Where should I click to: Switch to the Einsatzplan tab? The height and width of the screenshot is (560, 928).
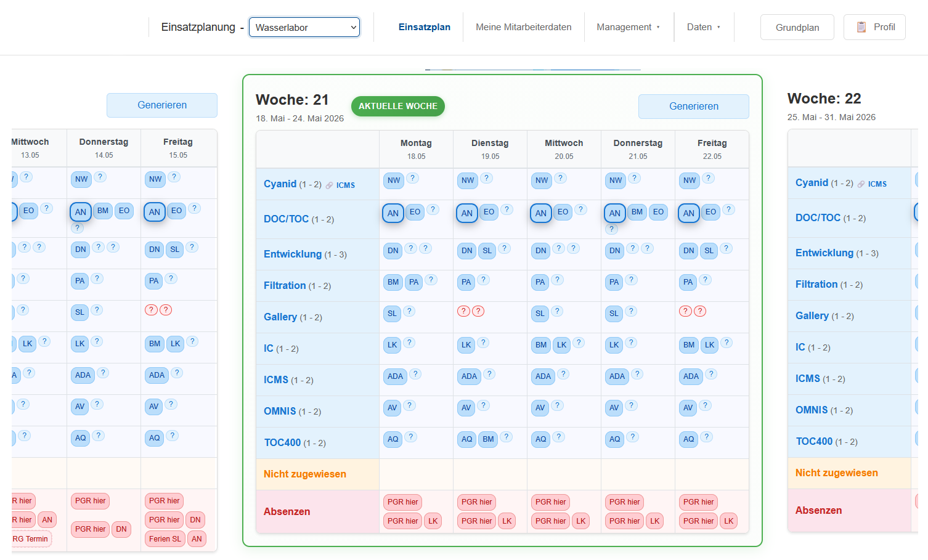[425, 27]
